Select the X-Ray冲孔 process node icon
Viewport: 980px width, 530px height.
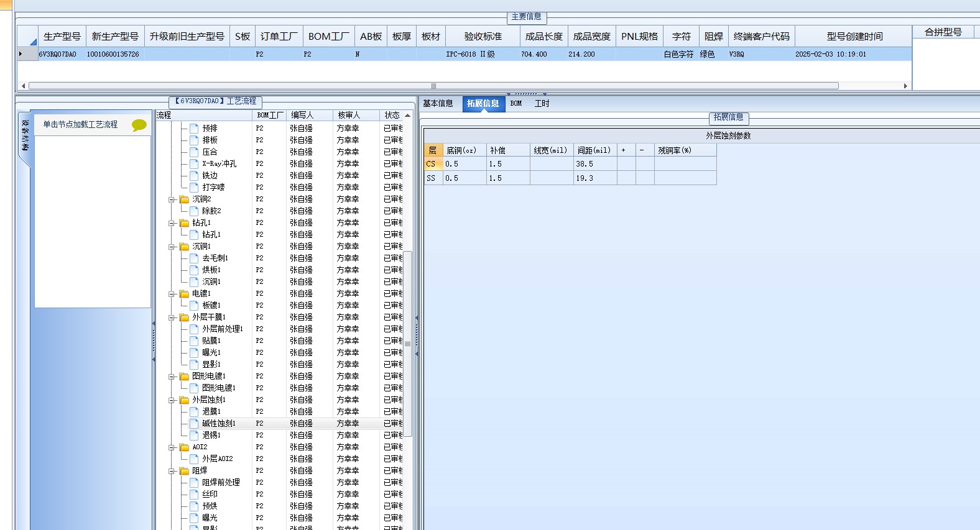coord(194,163)
